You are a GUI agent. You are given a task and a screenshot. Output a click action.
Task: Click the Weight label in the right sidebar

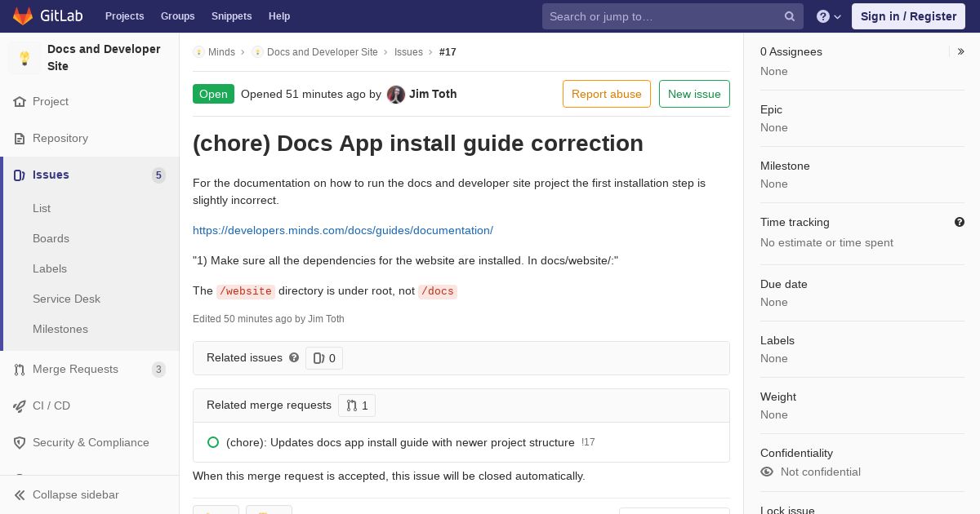(778, 397)
